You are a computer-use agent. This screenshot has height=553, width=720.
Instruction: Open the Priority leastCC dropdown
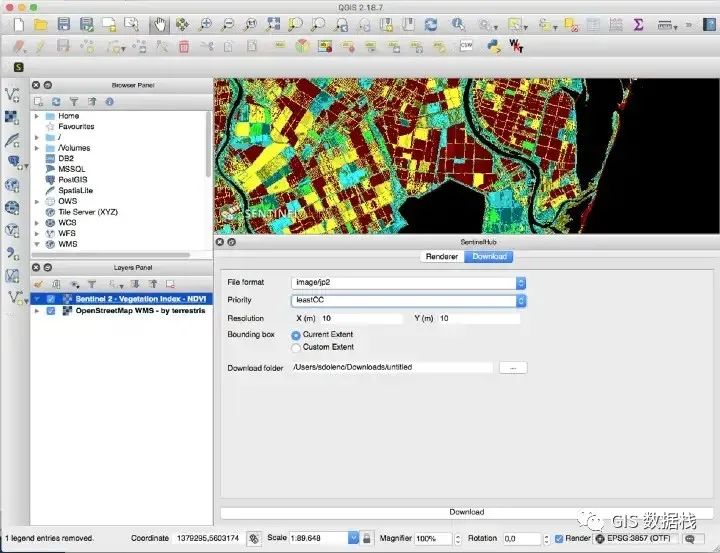(x=409, y=301)
